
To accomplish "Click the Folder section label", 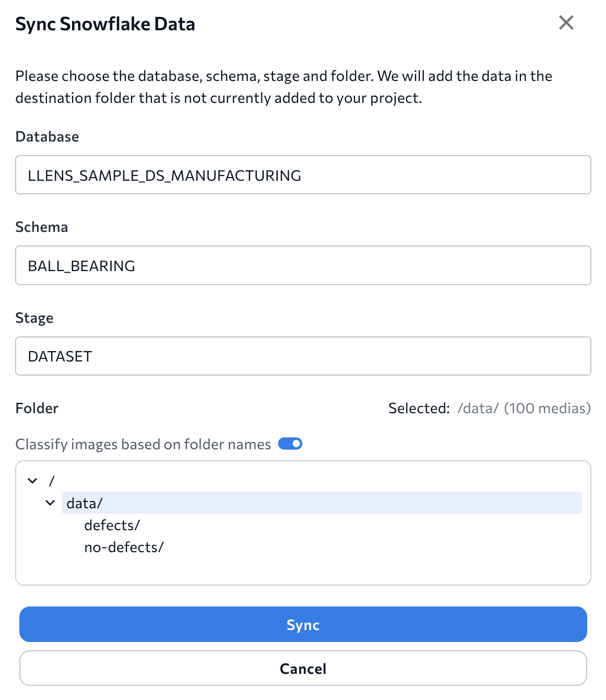I will (x=37, y=408).
